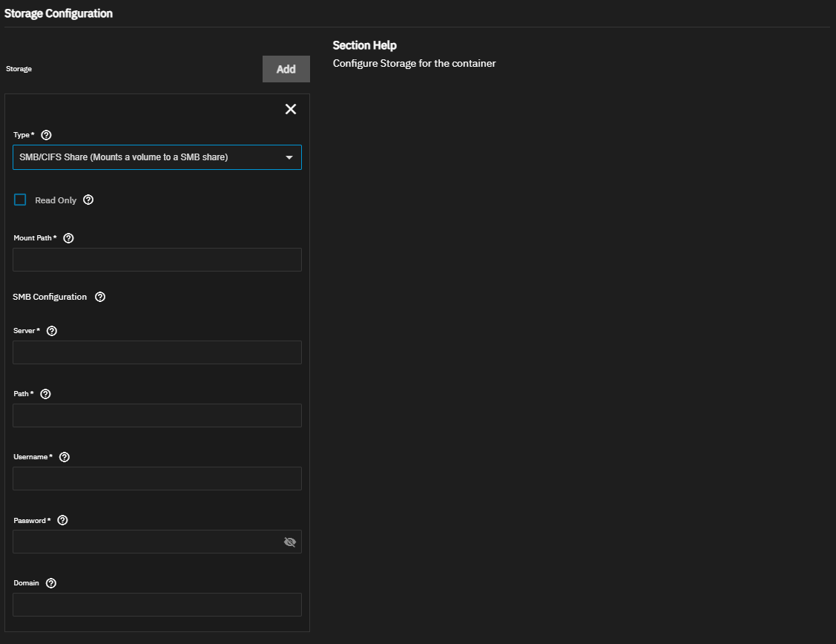Focus the Server text field
This screenshot has height=644, width=836.
click(157, 352)
